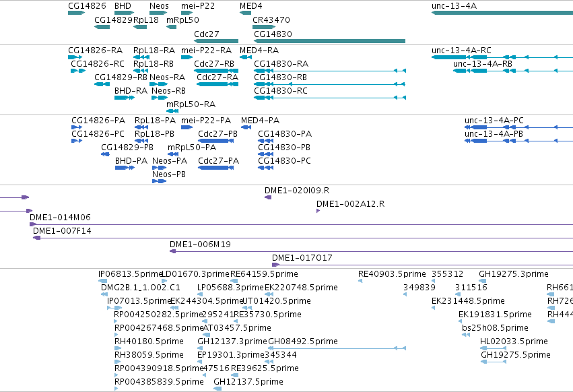Click the Neos-RA transcript label
The image size is (573, 392).
[168, 77]
